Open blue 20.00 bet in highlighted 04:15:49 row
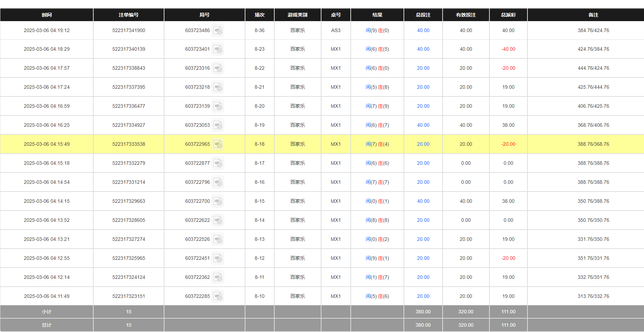The image size is (644, 332). click(423, 144)
